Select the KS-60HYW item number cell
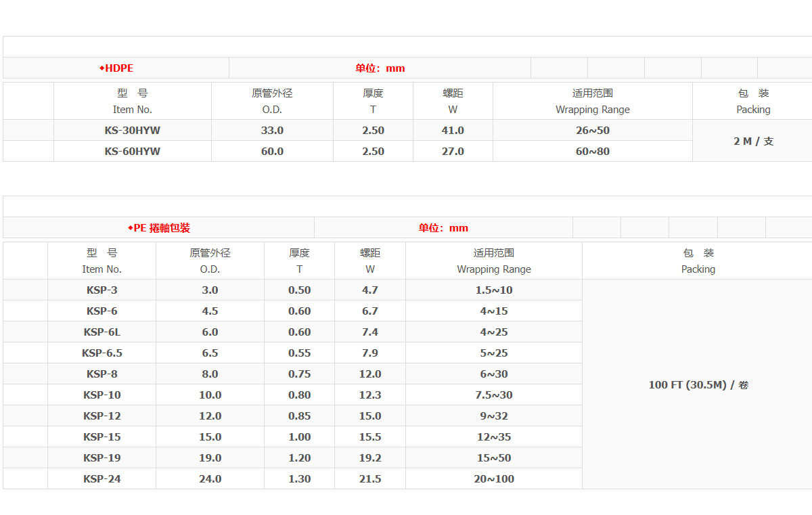 tap(133, 152)
